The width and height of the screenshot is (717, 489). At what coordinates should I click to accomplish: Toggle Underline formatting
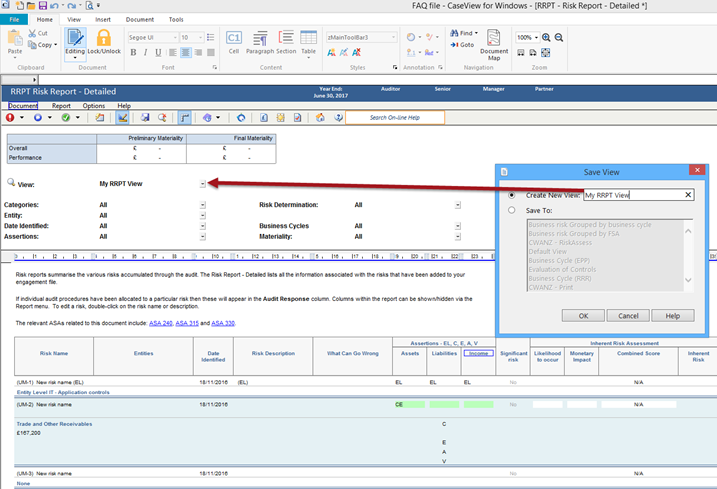click(158, 53)
